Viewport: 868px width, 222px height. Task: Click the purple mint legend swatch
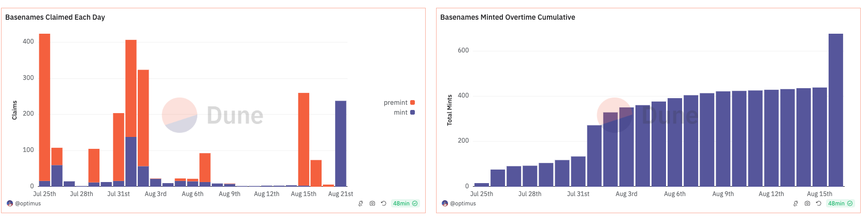(412, 113)
